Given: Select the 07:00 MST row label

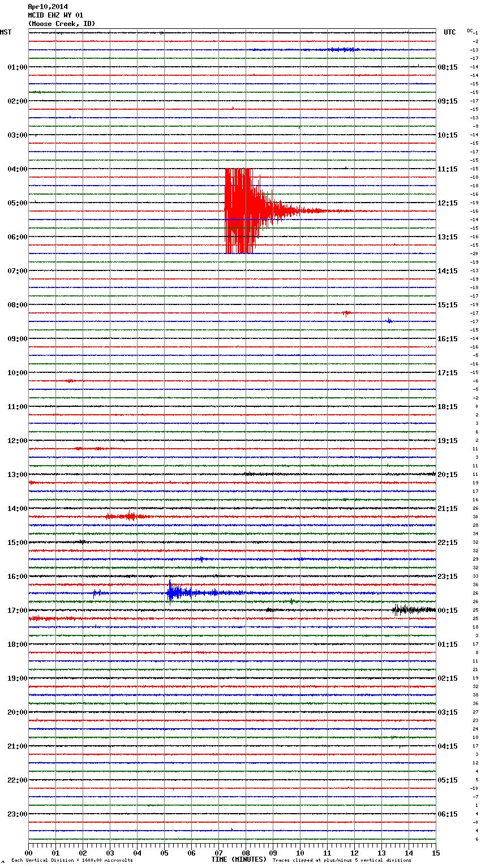Looking at the screenshot, I should [x=17, y=271].
